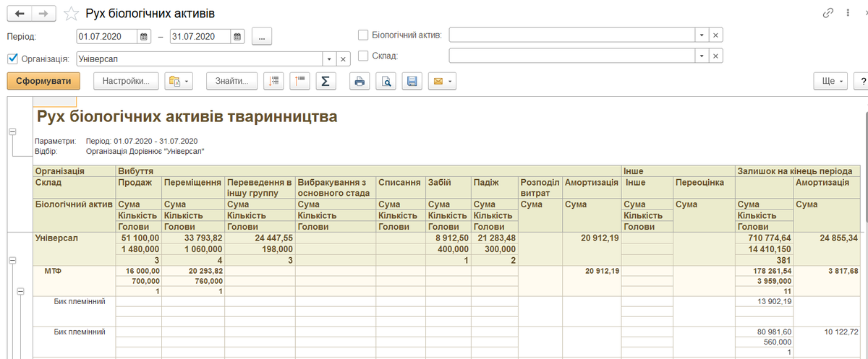Clear the Організація field value
This screenshot has height=359, width=868.
tap(344, 59)
